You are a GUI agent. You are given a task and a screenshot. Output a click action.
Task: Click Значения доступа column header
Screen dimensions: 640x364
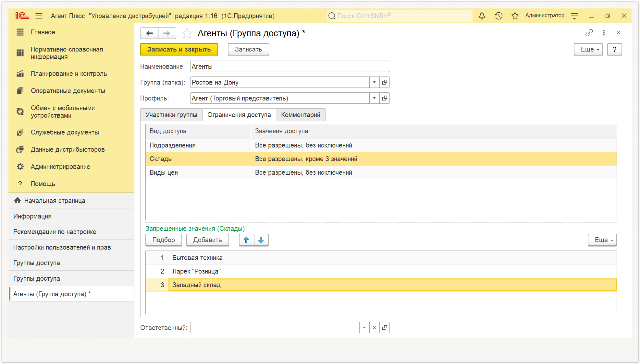(434, 131)
